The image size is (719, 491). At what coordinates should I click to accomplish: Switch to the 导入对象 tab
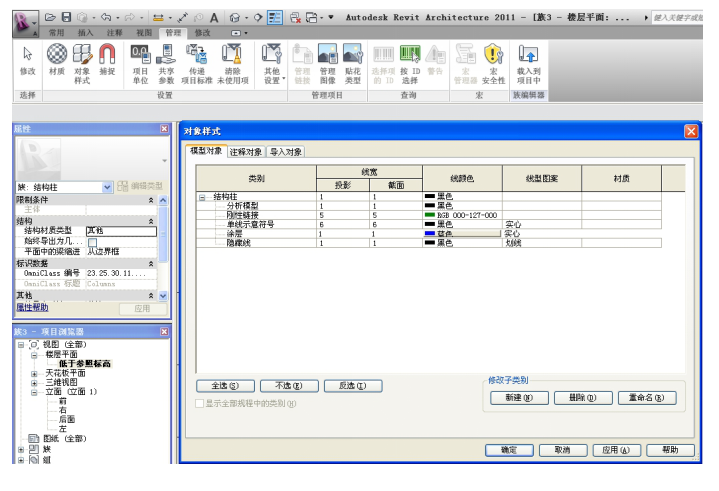(286, 152)
